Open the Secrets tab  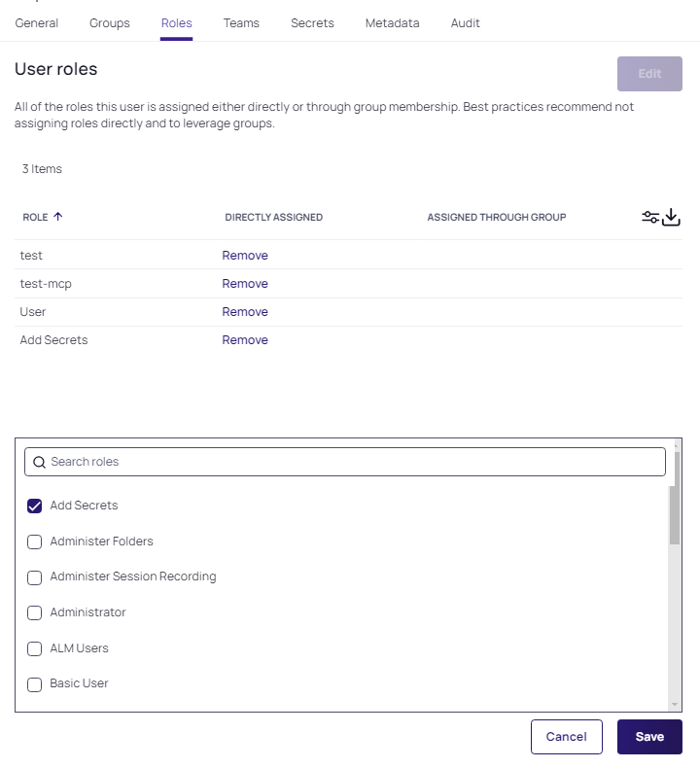312,23
